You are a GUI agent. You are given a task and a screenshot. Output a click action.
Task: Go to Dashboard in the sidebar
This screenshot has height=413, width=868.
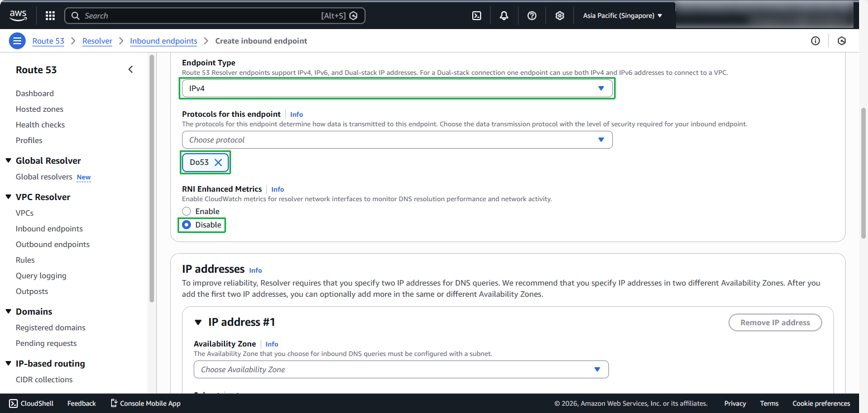coord(35,93)
